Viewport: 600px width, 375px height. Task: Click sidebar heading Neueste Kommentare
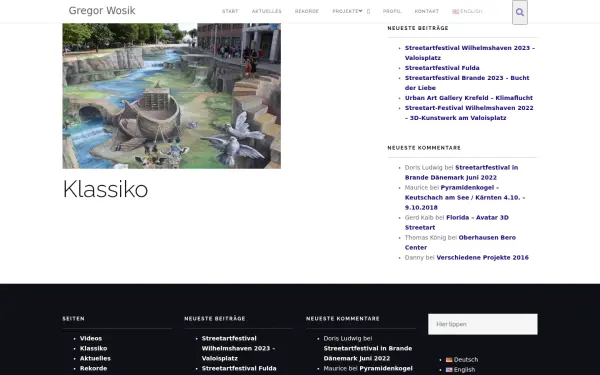point(424,148)
